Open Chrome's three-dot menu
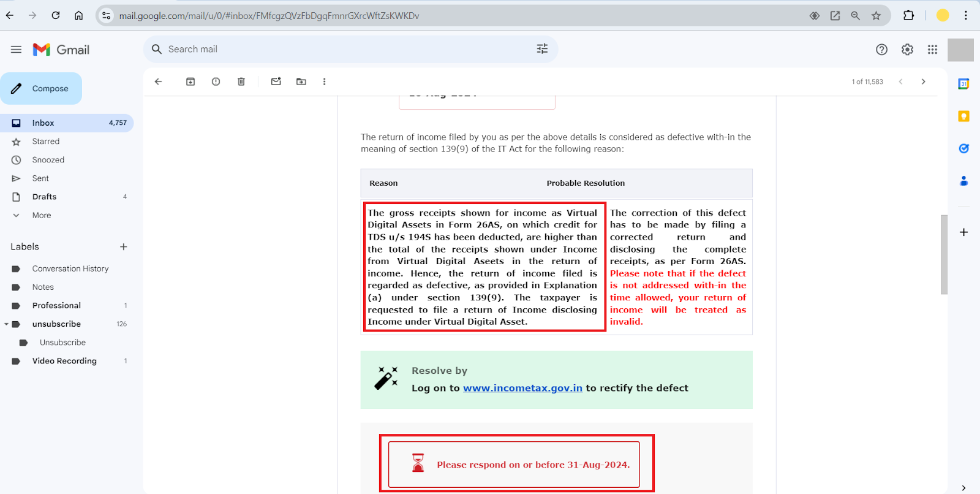Screen dimensions: 980x494 [966, 15]
